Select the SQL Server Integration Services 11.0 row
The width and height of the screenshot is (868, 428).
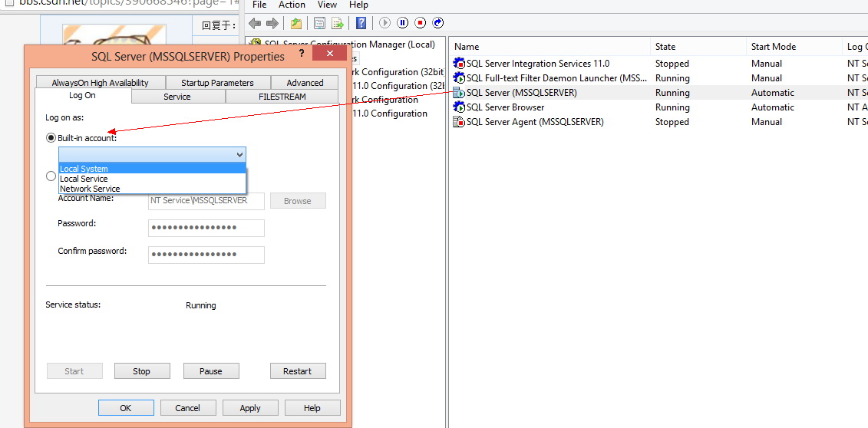[658, 64]
